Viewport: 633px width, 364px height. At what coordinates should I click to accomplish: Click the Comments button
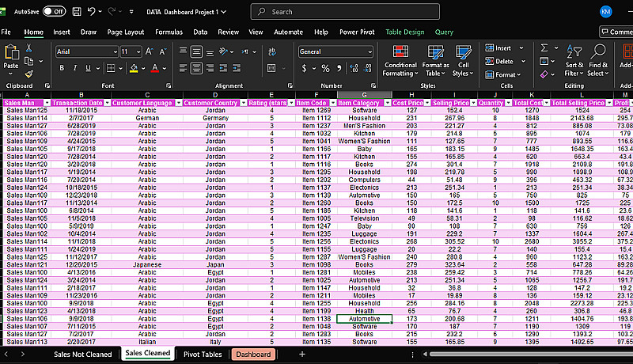(x=616, y=32)
